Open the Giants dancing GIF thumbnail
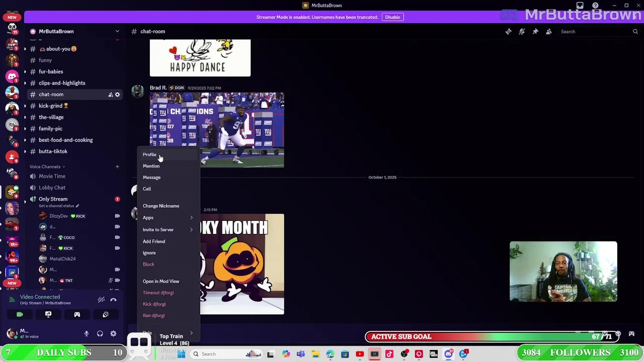644x362 pixels. tap(217, 130)
